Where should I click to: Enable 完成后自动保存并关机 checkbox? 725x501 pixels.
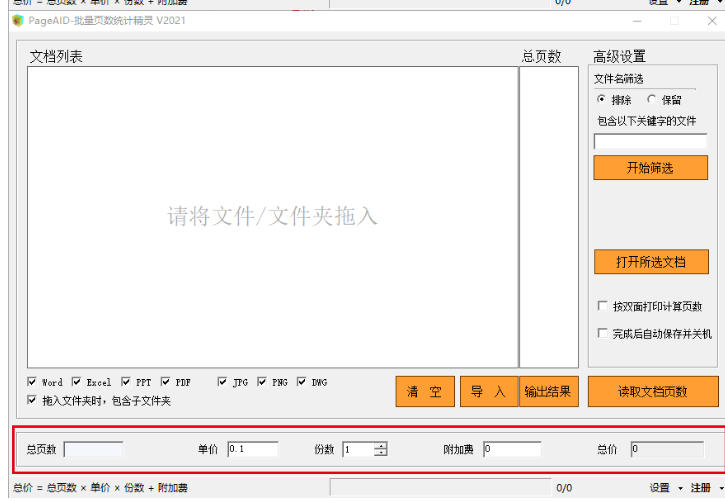click(x=602, y=333)
